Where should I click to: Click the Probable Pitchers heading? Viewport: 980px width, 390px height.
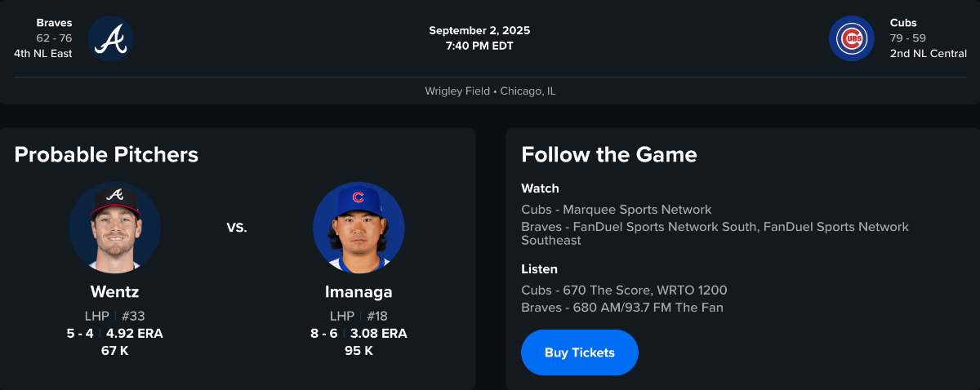pos(106,154)
